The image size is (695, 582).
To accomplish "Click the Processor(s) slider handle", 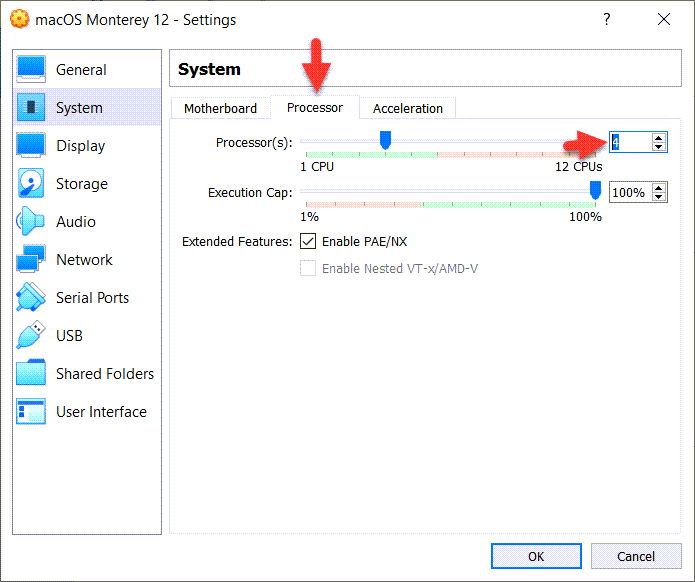I will tap(385, 141).
